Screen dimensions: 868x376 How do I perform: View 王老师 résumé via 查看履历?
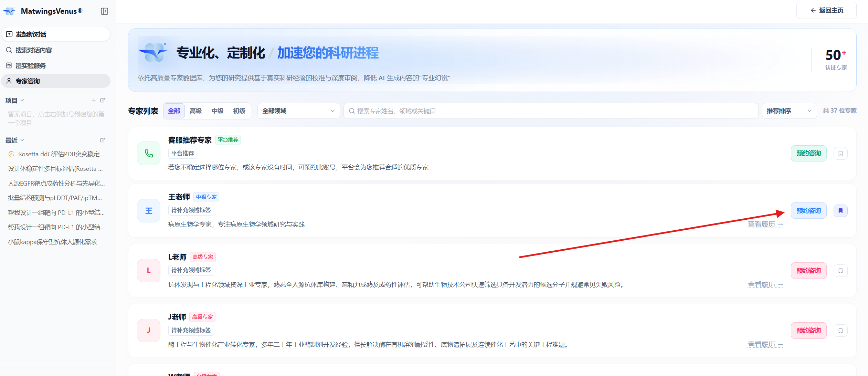tap(765, 224)
